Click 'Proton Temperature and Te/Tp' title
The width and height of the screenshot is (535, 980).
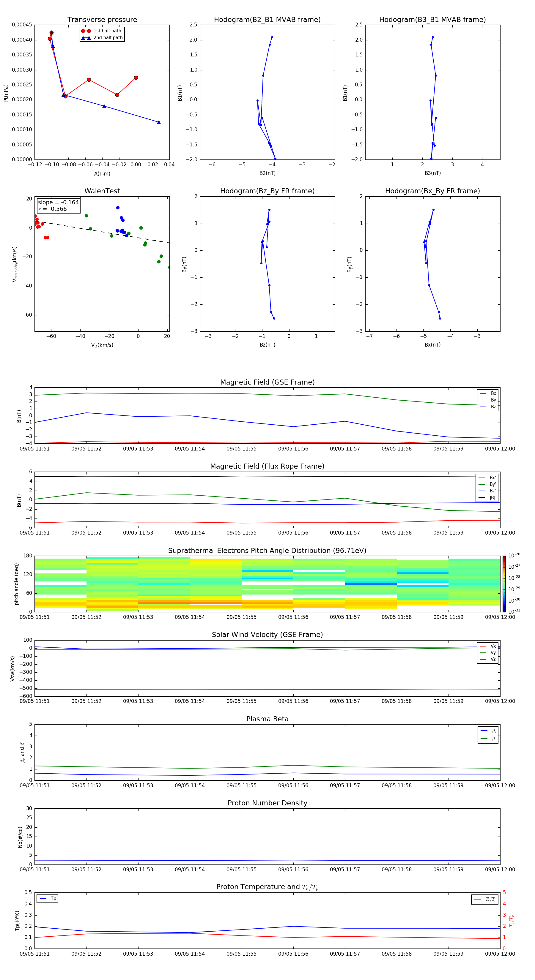tap(267, 887)
